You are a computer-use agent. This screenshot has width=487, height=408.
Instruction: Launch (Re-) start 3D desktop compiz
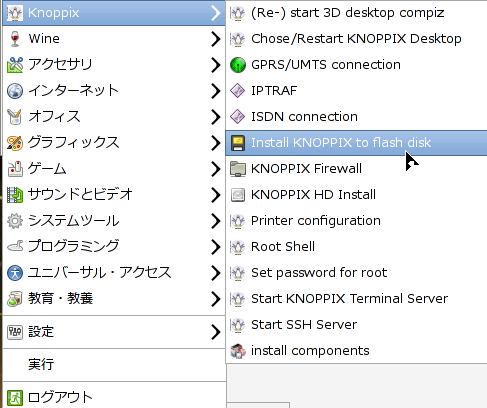coord(356,13)
